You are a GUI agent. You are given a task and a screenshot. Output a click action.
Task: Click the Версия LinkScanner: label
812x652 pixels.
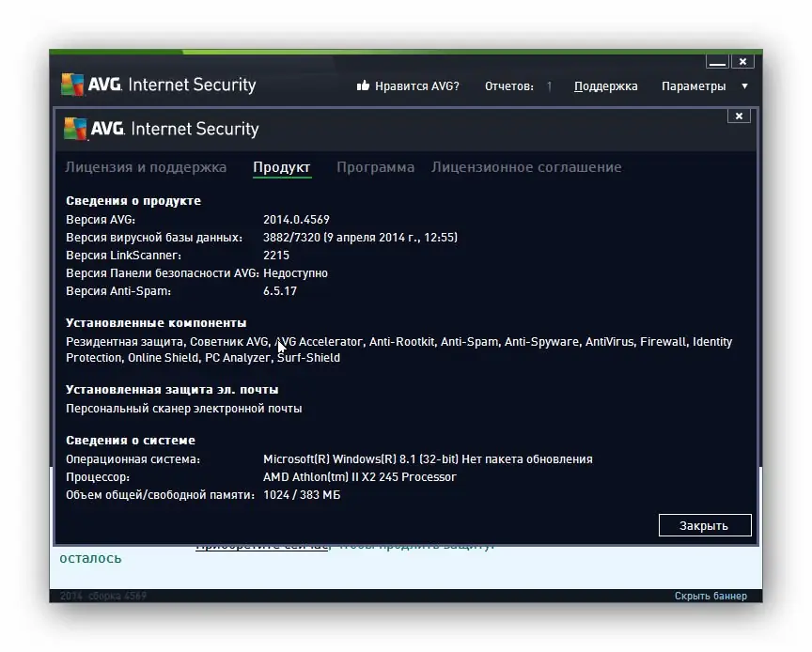pyautogui.click(x=123, y=256)
